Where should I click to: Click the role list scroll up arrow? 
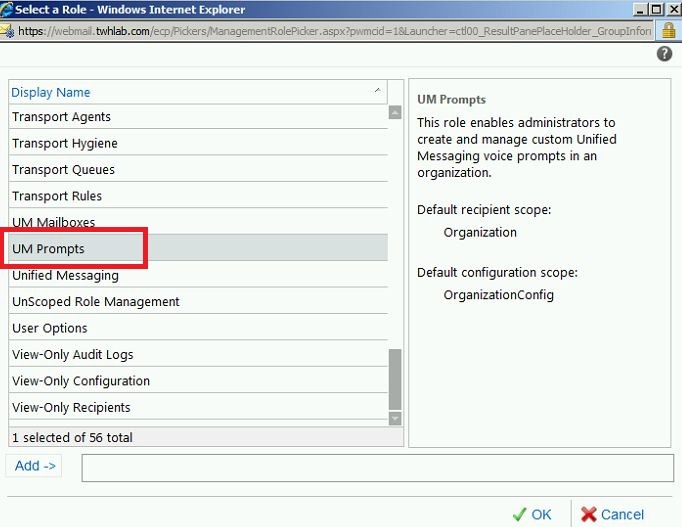pyautogui.click(x=395, y=113)
